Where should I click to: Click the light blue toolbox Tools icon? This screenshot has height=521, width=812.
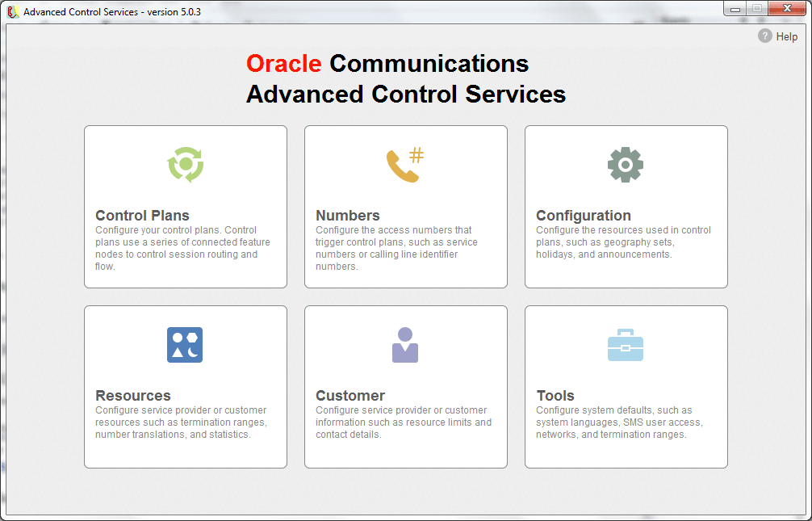tap(626, 345)
